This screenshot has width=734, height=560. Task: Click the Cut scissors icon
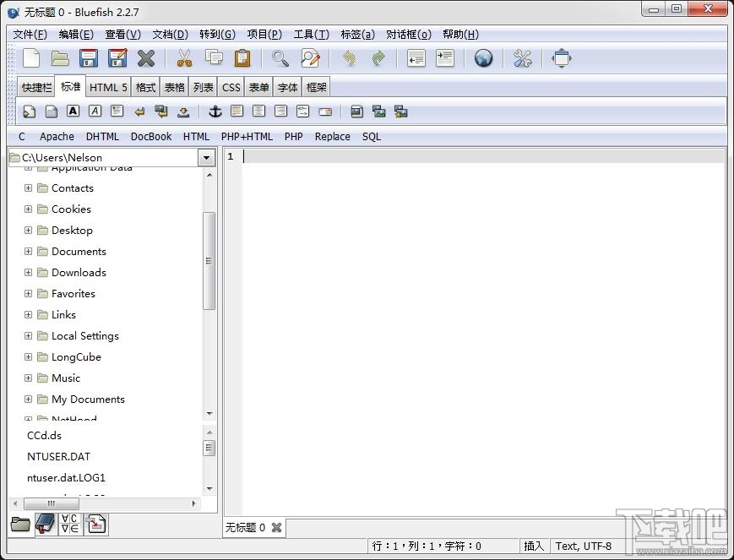click(184, 58)
